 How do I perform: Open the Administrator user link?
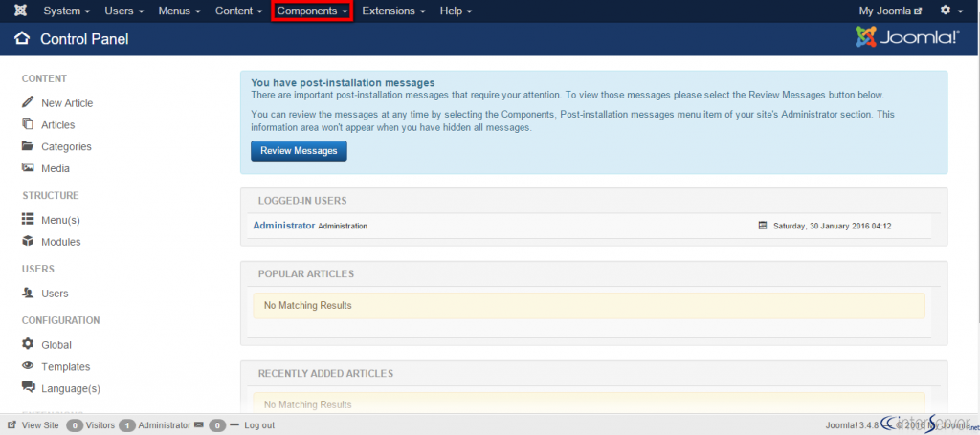point(283,226)
